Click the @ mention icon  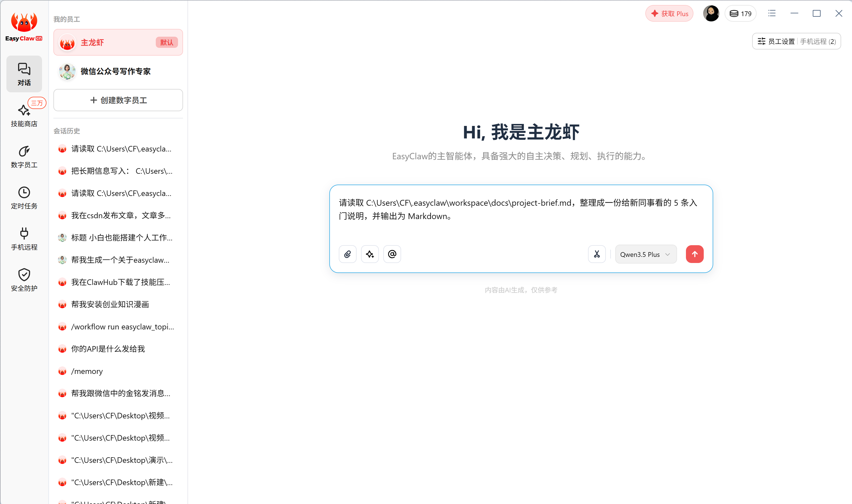tap(392, 254)
